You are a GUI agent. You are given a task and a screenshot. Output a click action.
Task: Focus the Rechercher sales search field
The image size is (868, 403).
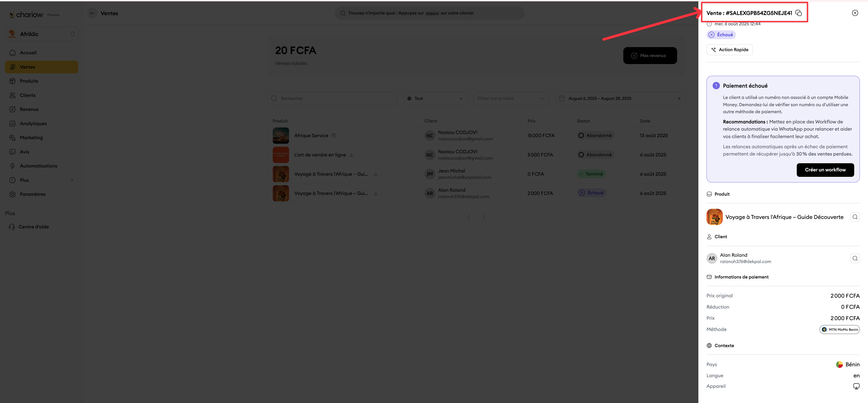point(332,98)
